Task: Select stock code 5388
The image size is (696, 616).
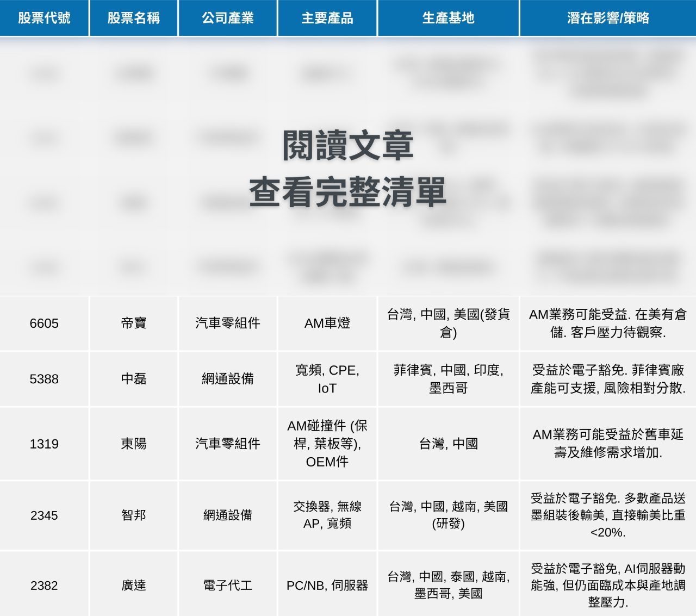Action: click(44, 379)
